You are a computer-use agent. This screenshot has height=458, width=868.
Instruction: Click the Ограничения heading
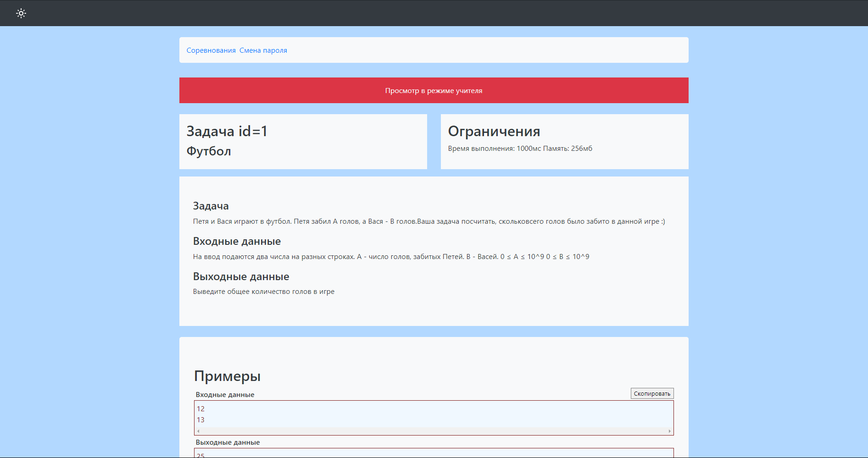coord(494,131)
